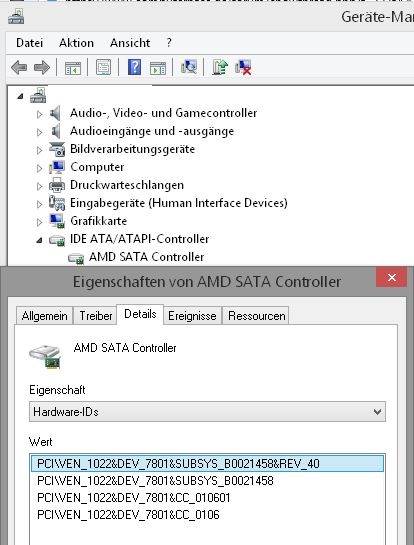Screen dimensions: 414x545
Task: Click the Uninstall device icon
Action: [x=243, y=67]
